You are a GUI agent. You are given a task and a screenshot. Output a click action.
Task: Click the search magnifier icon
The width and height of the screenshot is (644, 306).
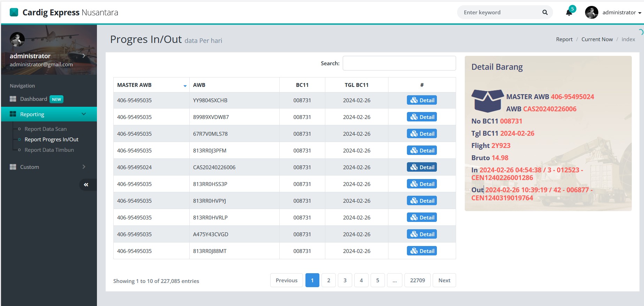(x=545, y=13)
